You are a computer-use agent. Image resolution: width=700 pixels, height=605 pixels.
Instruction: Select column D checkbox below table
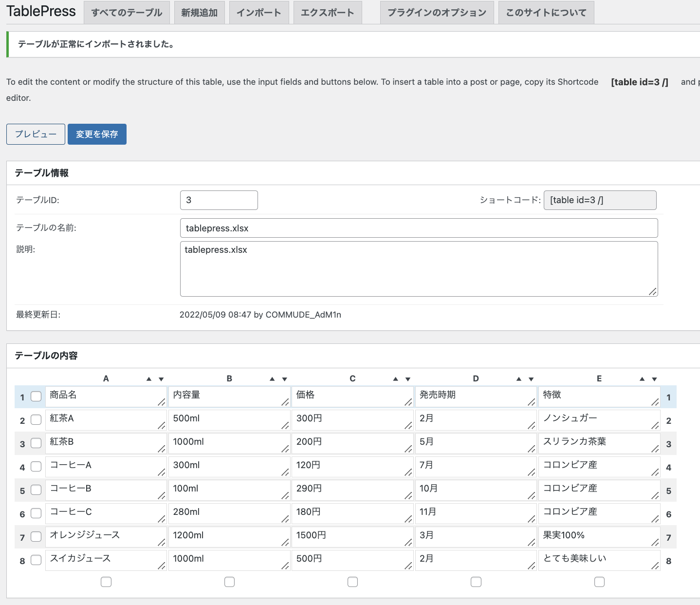(x=476, y=582)
